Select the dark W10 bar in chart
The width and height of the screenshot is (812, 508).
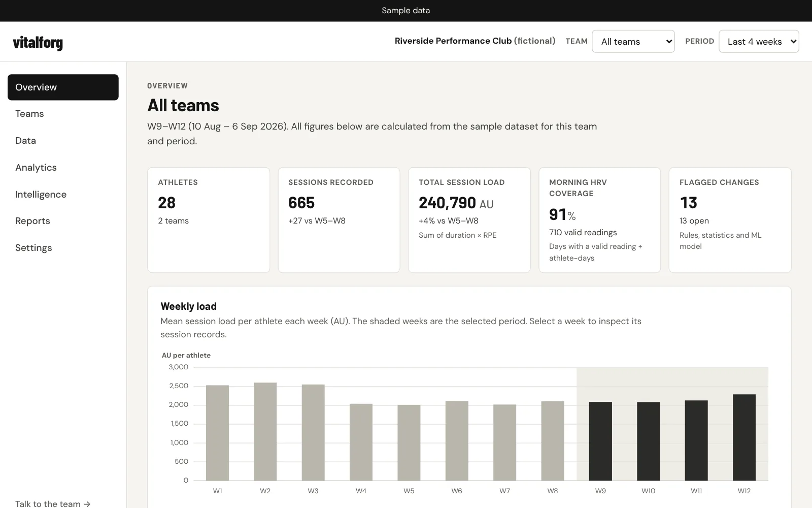pos(649,441)
